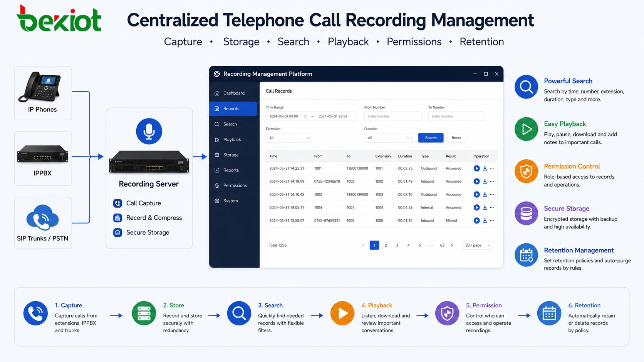644x362 pixels.
Task: Open Storage in the sidebar
Action: click(233, 155)
